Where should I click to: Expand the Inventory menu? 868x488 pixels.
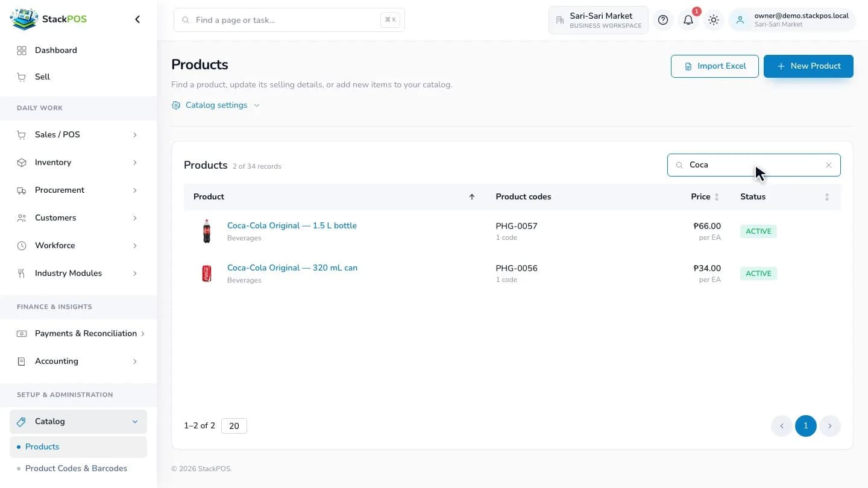(78, 163)
